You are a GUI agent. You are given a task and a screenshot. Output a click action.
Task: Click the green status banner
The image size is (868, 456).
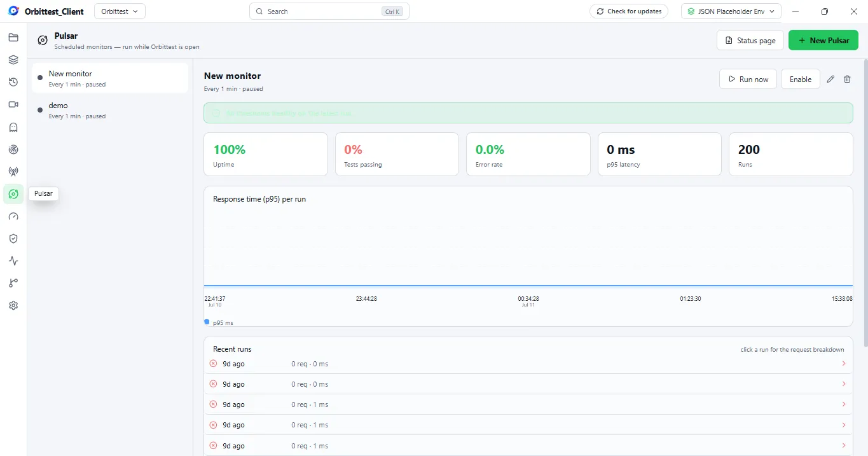pyautogui.click(x=528, y=113)
